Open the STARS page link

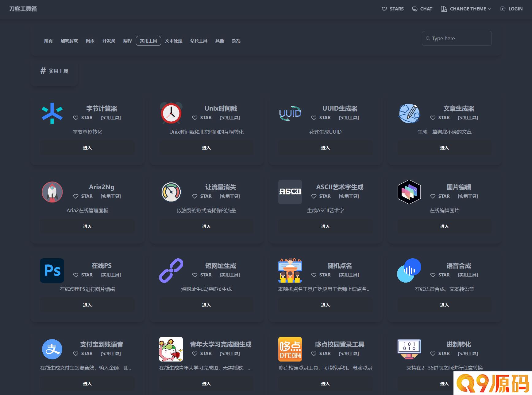(393, 9)
